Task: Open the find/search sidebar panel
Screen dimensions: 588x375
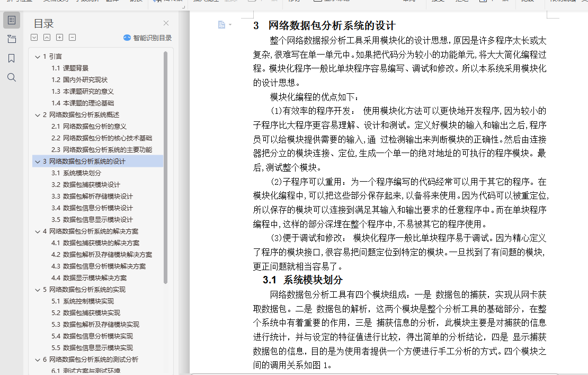Action: tap(12, 78)
